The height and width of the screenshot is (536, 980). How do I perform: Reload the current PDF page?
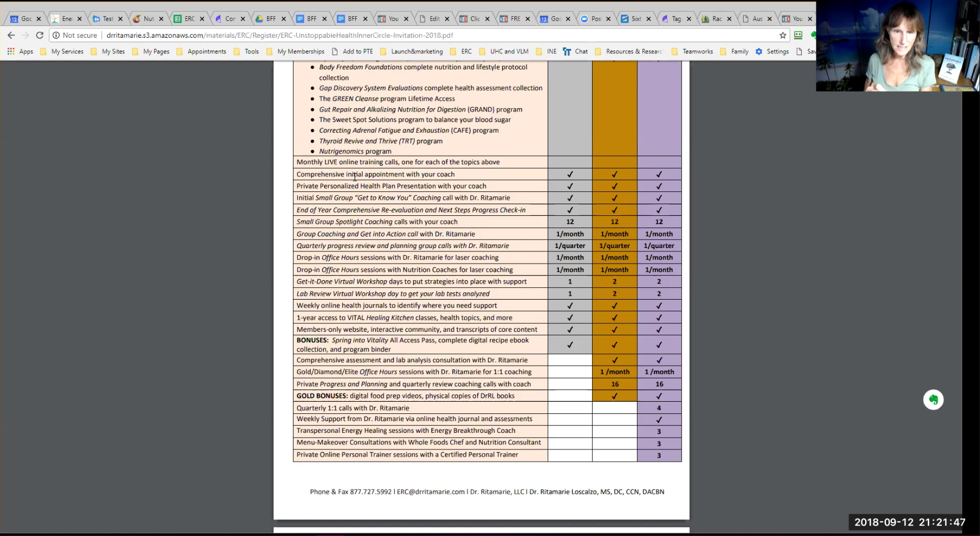[x=39, y=35]
